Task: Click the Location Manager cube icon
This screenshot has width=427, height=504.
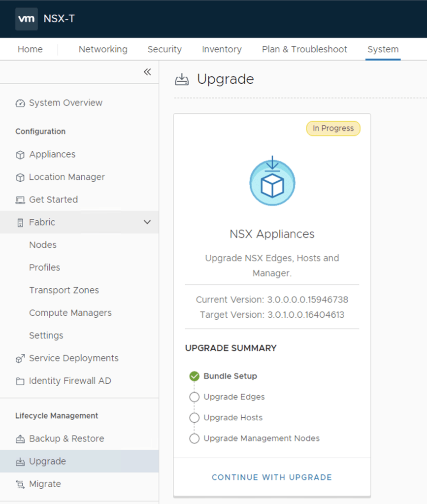Action: (x=20, y=177)
